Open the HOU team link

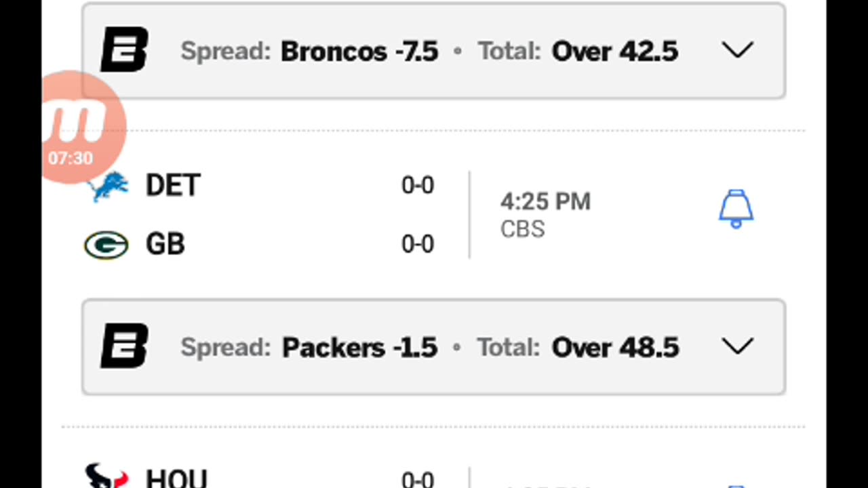pyautogui.click(x=176, y=478)
